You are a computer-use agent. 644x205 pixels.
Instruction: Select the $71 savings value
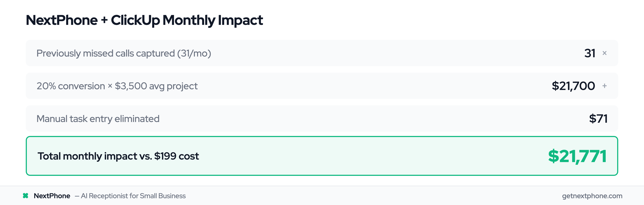point(598,119)
